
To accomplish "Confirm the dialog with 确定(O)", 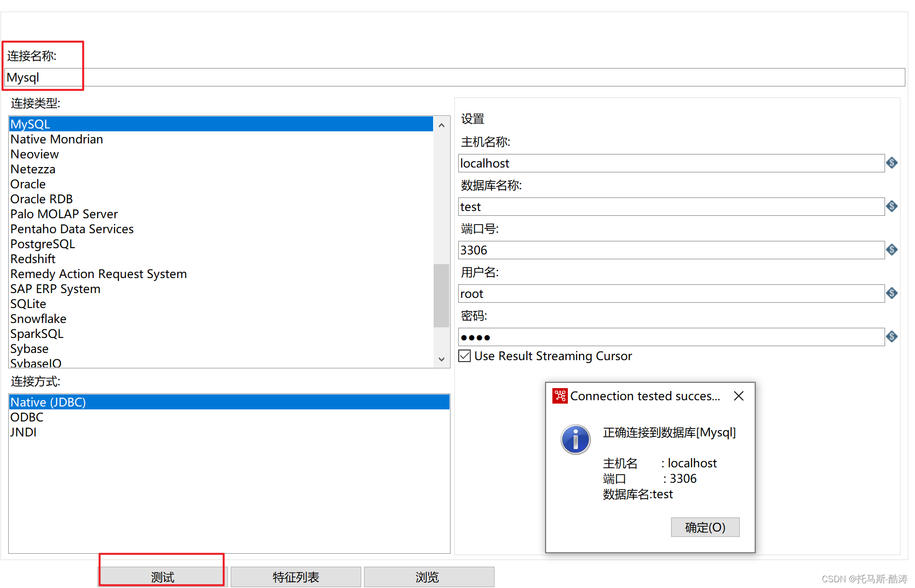I will point(705,527).
